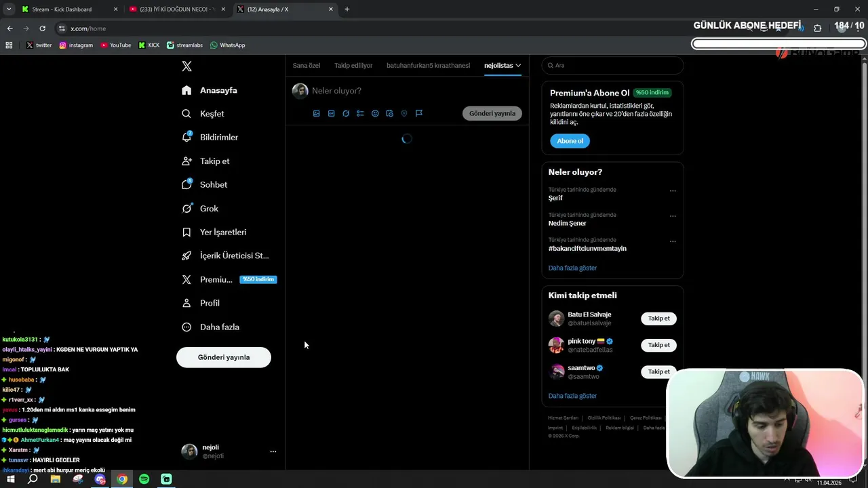
Task: Open Windows Start menu
Action: (11, 479)
